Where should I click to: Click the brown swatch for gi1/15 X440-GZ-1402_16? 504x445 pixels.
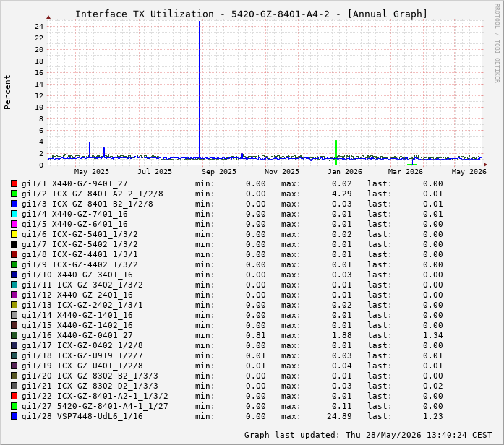click(14, 325)
